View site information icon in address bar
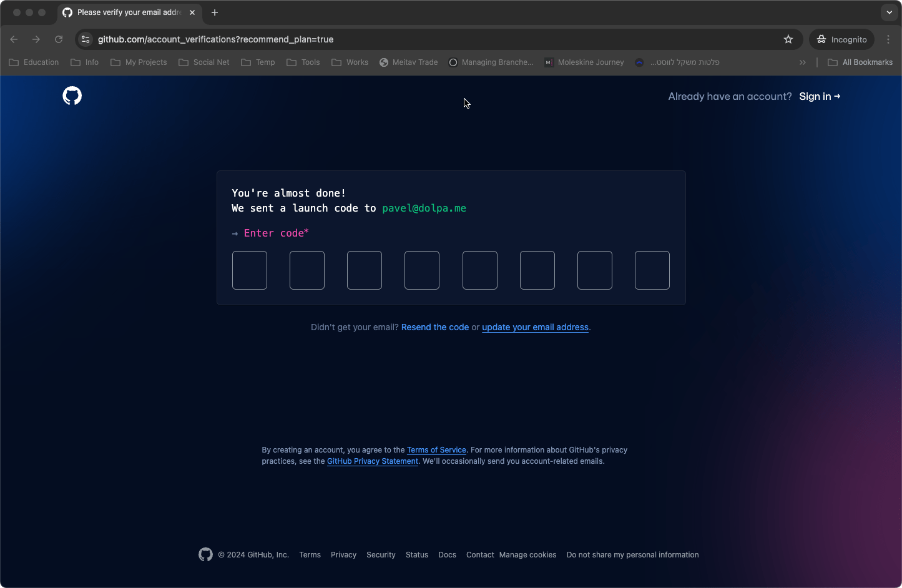The image size is (902, 588). (86, 39)
